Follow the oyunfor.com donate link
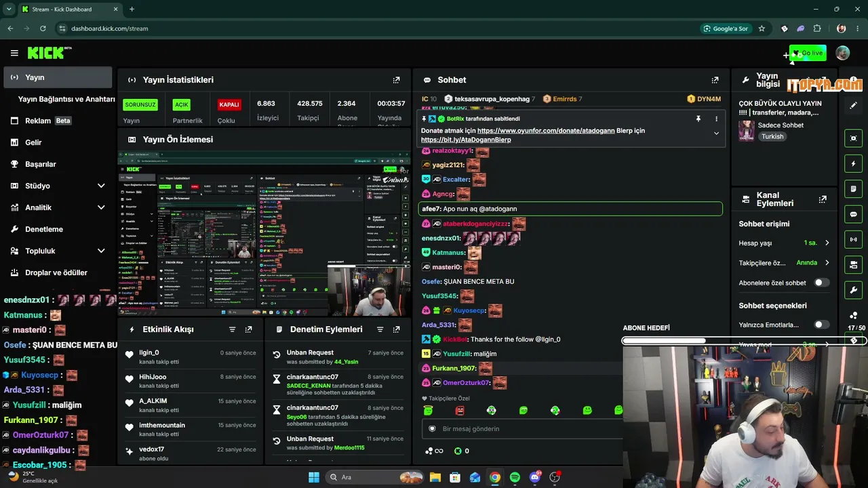This screenshot has width=868, height=488. 545,130
